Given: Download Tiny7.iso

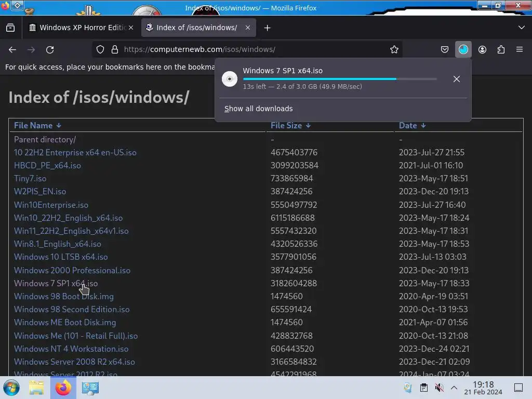Looking at the screenshot, I should [x=30, y=179].
